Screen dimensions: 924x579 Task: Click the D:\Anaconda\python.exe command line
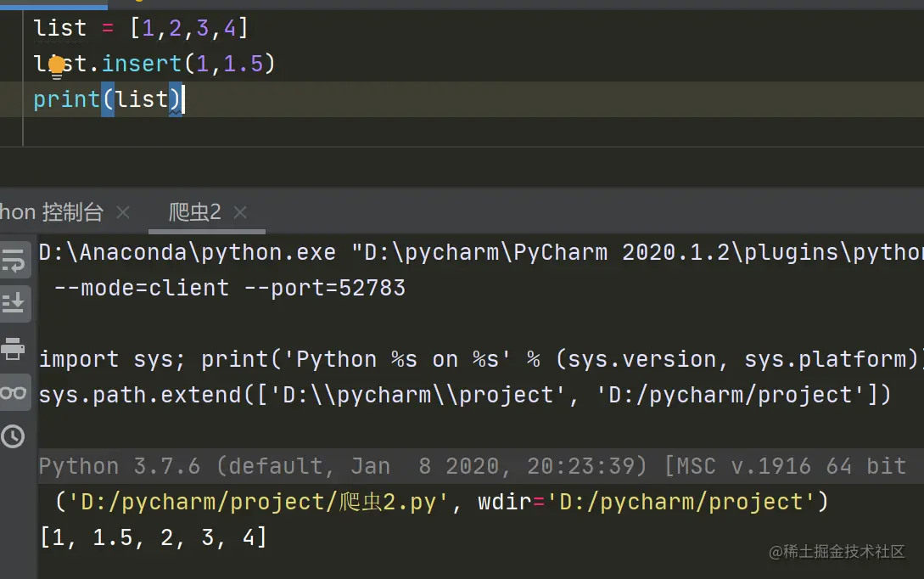click(480, 252)
